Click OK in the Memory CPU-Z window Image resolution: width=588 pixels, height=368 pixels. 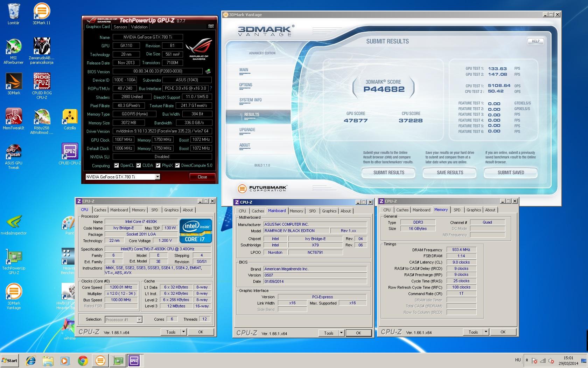pos(503,332)
